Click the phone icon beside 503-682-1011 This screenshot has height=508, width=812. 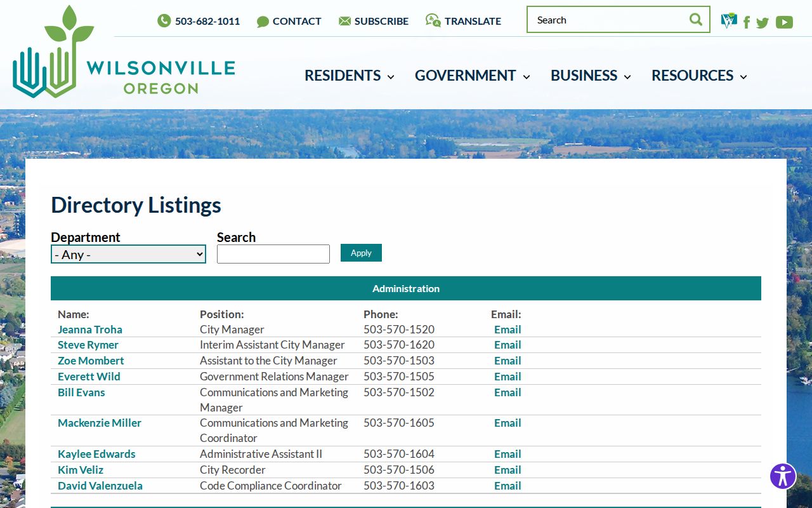(164, 21)
